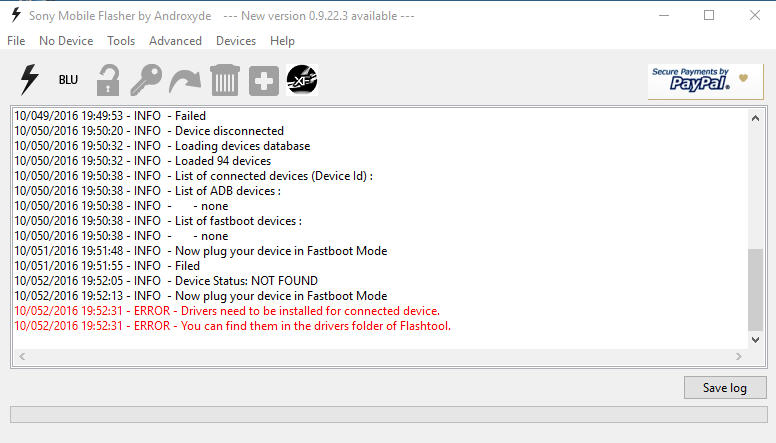The height and width of the screenshot is (443, 776).
Task: Click the 19:51:48 'Now plug your device' line
Action: [200, 251]
